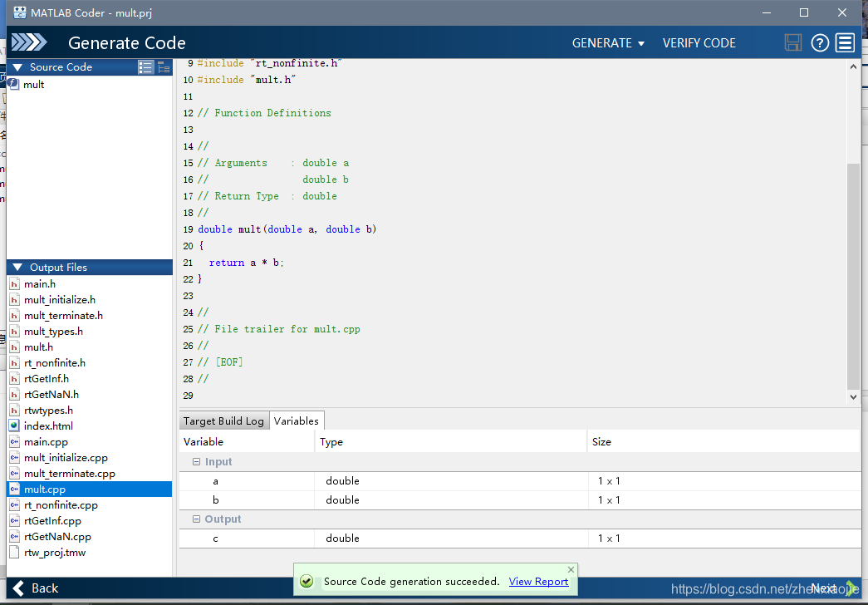This screenshot has width=868, height=605.
Task: Click the View Report link
Action: point(538,581)
